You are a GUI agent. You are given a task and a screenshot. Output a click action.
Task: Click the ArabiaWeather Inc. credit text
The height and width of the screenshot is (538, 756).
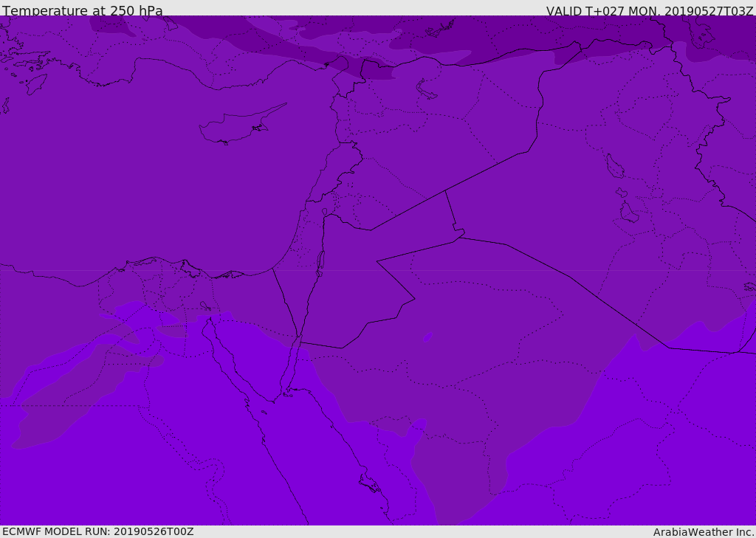(x=704, y=532)
